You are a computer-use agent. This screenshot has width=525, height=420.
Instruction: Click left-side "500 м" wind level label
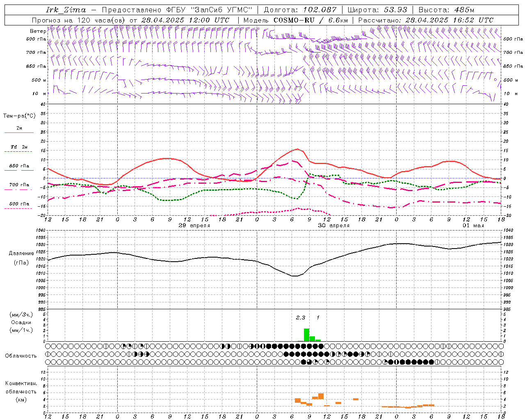(x=39, y=80)
